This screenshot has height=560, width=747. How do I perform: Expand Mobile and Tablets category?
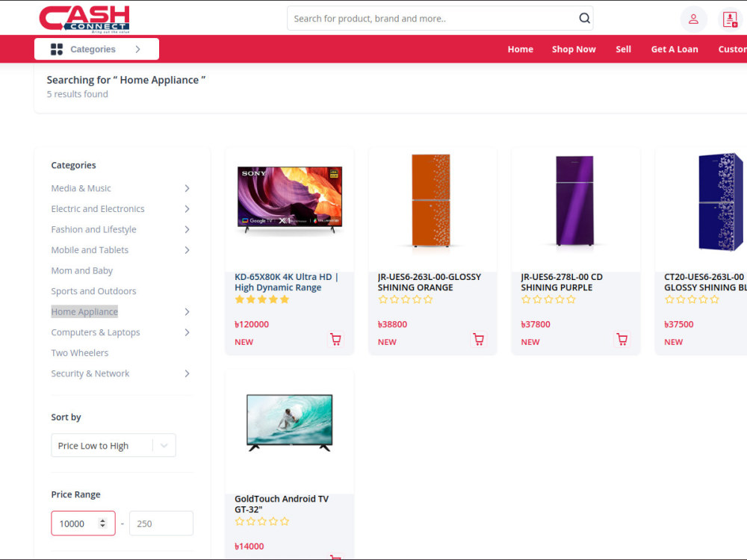(187, 250)
